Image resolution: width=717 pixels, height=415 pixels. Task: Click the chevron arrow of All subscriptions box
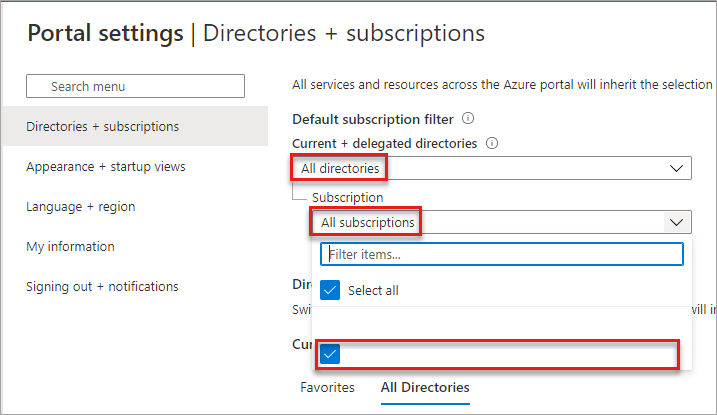677,222
